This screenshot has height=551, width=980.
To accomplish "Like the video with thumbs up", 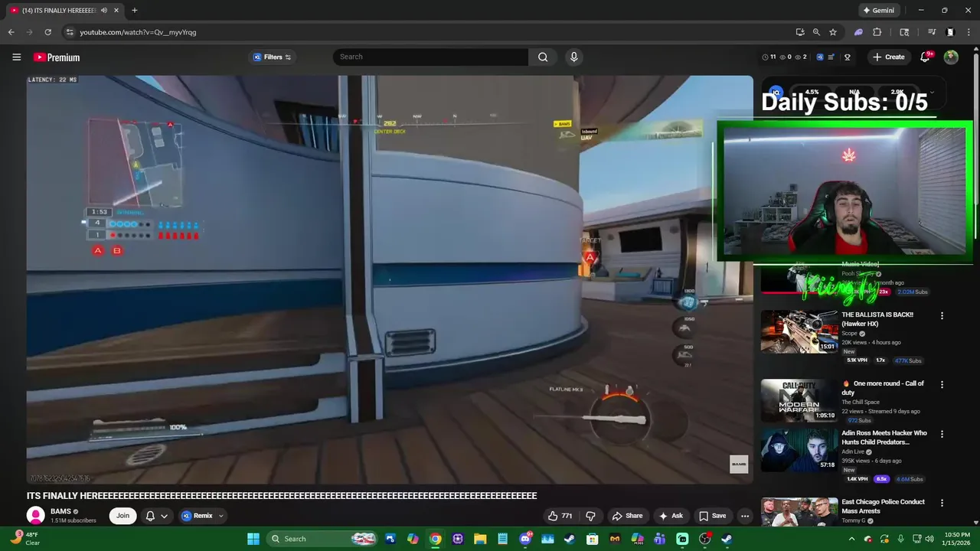I will tap(560, 516).
